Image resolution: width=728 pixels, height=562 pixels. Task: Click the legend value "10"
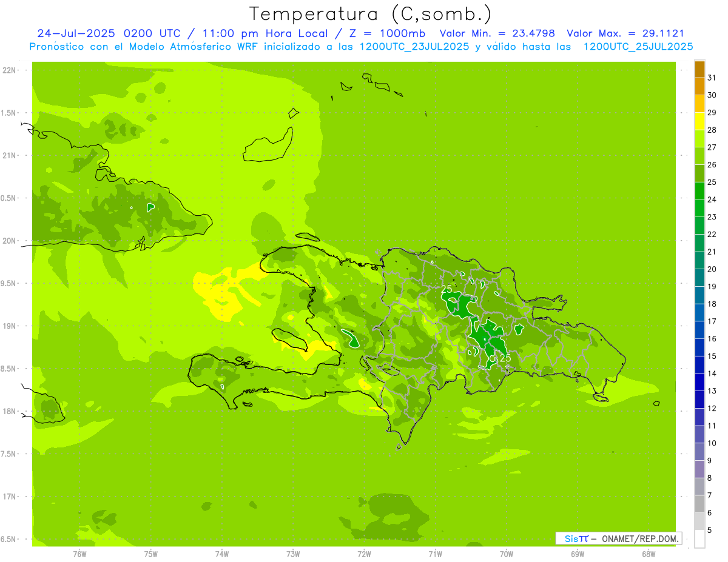pyautogui.click(x=712, y=443)
